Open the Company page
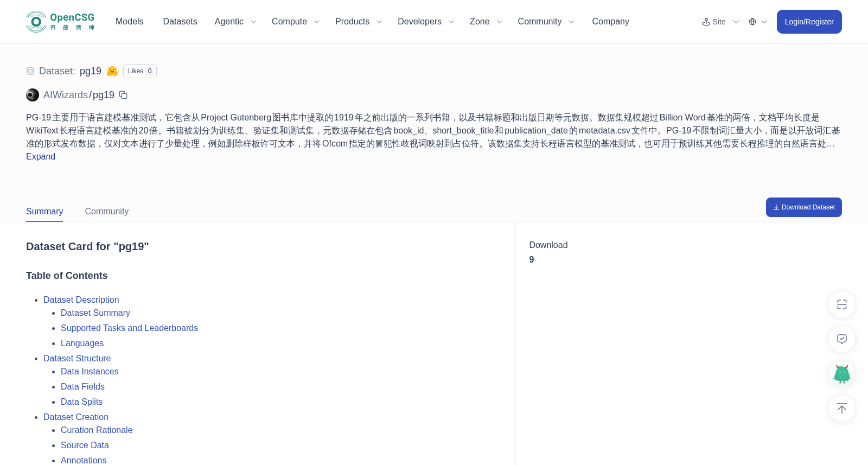This screenshot has width=868, height=465. click(611, 22)
